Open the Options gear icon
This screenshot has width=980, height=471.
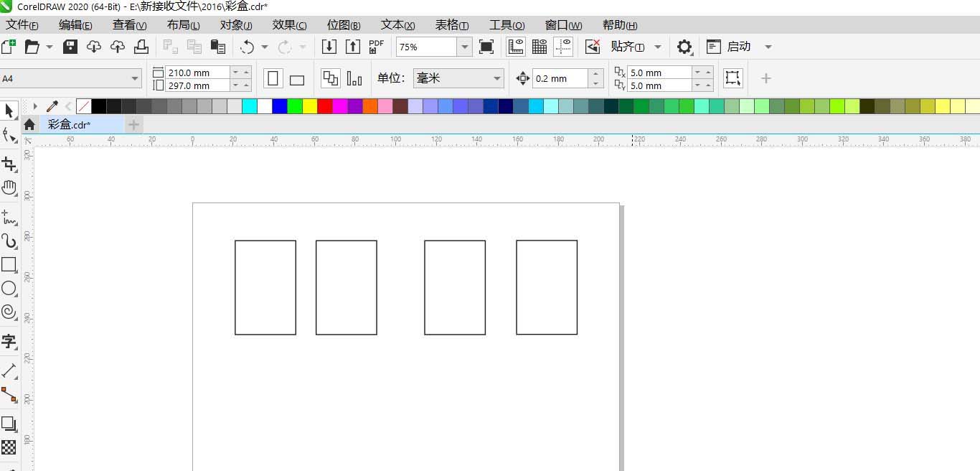684,47
